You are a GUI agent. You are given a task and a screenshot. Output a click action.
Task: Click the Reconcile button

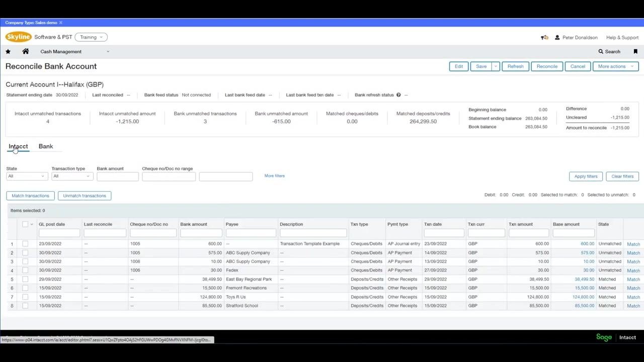[547, 66]
